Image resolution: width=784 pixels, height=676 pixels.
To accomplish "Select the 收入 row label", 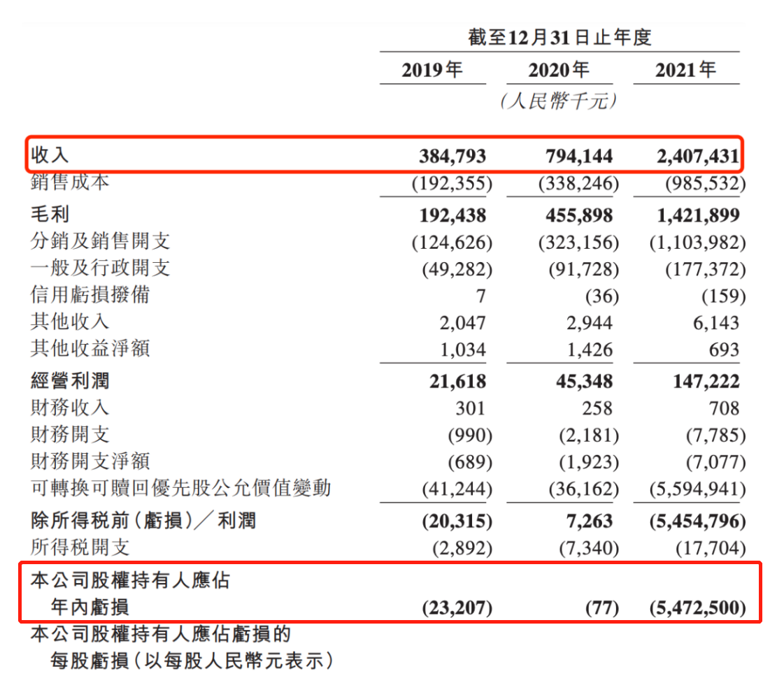I will pos(50,155).
